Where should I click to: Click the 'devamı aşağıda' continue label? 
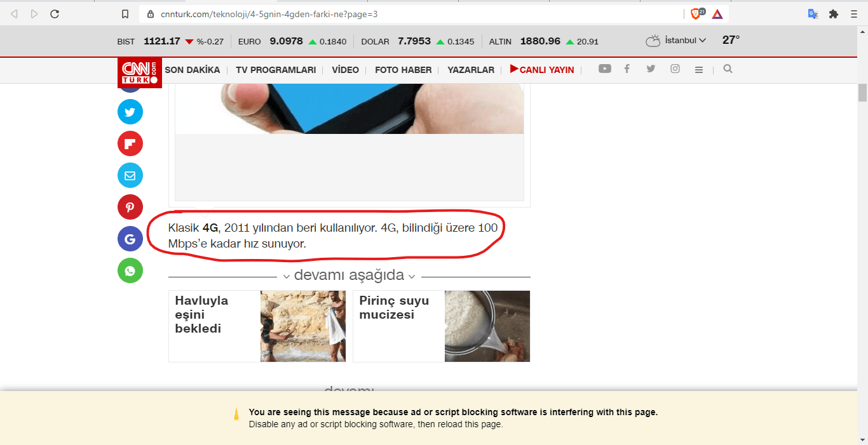pyautogui.click(x=349, y=276)
